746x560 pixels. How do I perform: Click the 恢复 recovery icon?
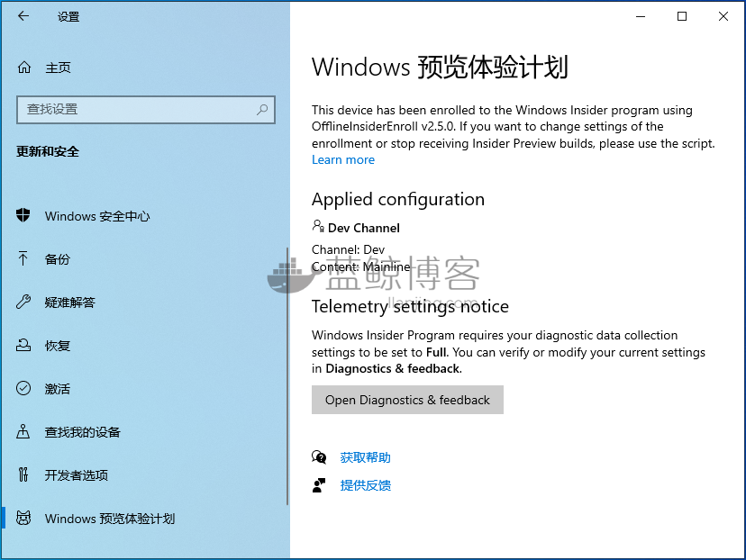tap(23, 345)
